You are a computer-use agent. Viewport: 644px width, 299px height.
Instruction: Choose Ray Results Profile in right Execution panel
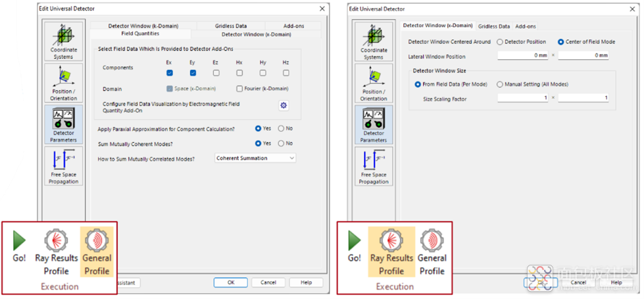[391, 252]
